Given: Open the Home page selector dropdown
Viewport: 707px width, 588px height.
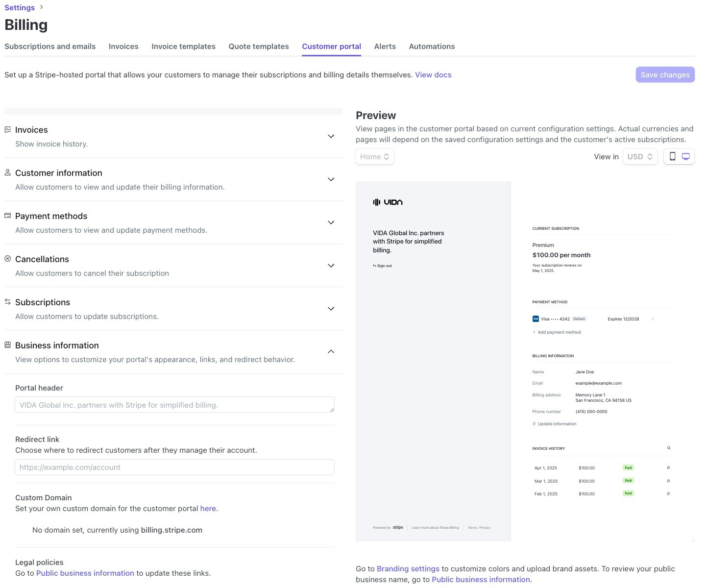Looking at the screenshot, I should pyautogui.click(x=374, y=156).
